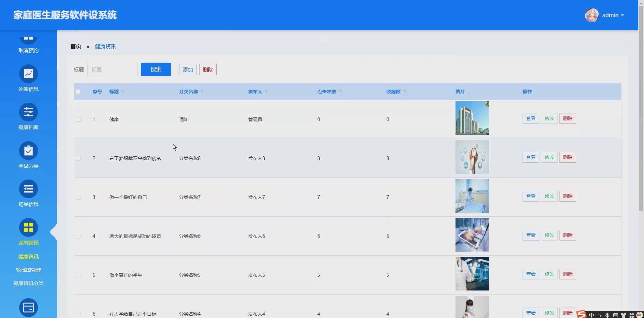Click the 添加 button
The image size is (644, 318).
pos(188,69)
